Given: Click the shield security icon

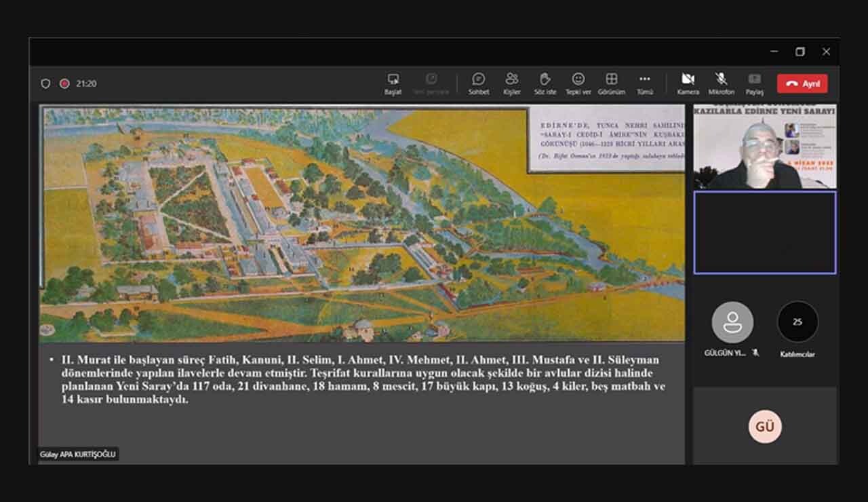Looking at the screenshot, I should pos(45,83).
